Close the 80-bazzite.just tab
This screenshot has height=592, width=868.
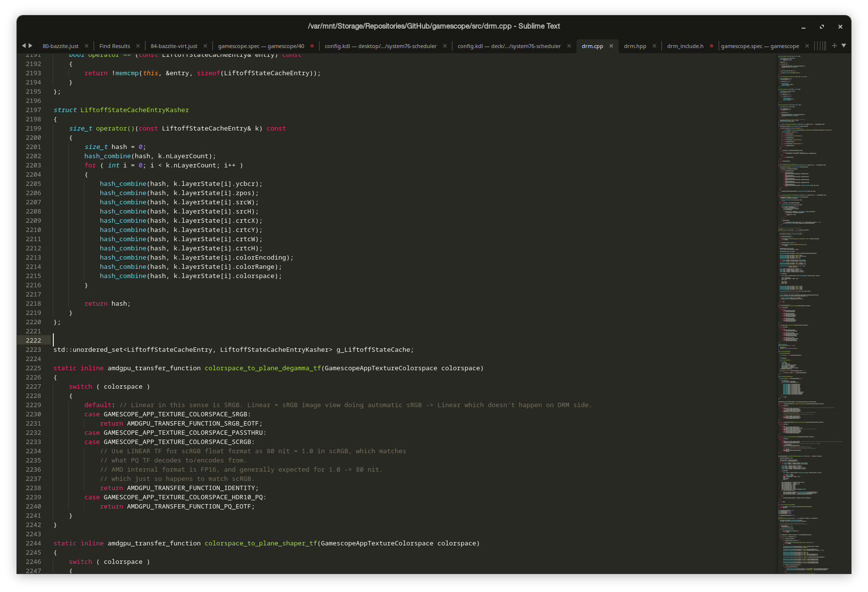[86, 46]
